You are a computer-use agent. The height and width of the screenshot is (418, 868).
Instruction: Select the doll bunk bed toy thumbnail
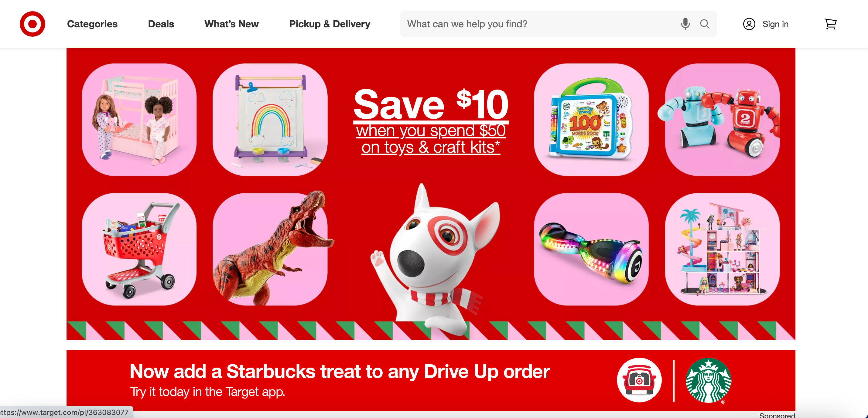tap(139, 120)
